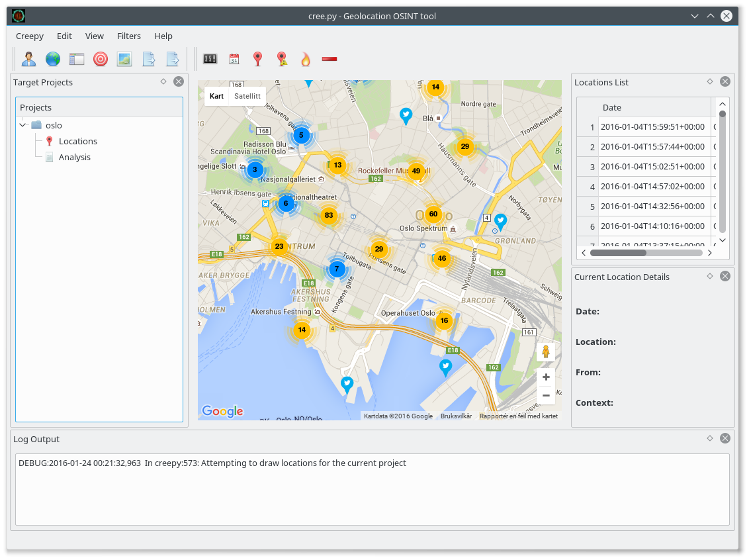Viewport: 749px width, 560px height.
Task: Click the red target icon in toolbar
Action: [100, 59]
